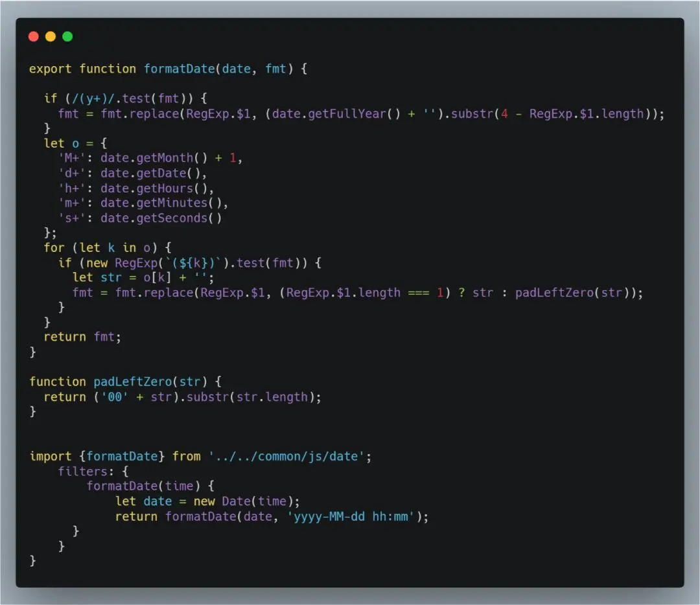Click the 'formatDate(time)' method name in filters

tap(143, 486)
